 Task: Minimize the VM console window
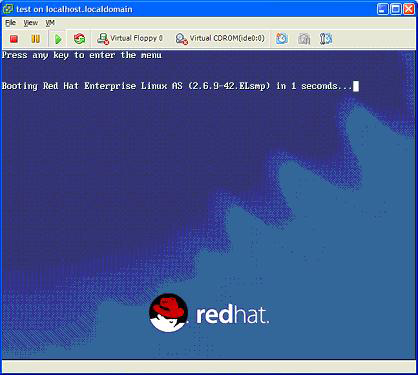pos(382,9)
